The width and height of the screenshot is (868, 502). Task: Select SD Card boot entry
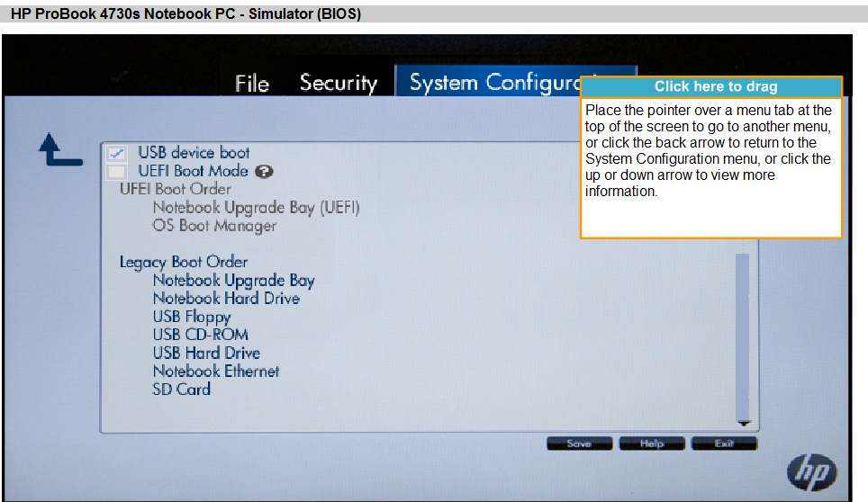[x=182, y=390]
